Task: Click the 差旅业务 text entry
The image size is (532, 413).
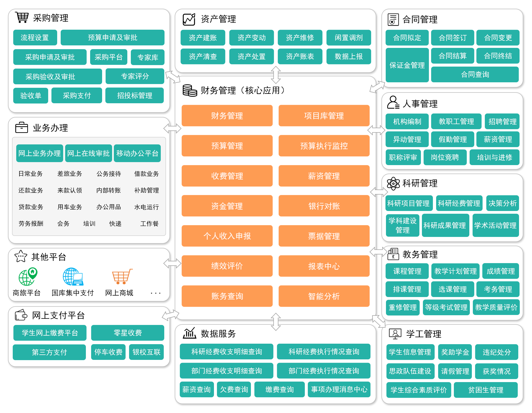Action: 70,174
